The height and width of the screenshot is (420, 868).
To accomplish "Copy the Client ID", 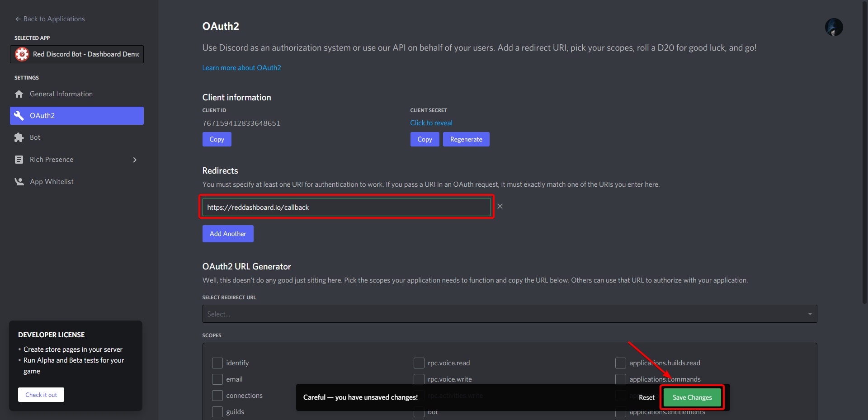I will coord(217,139).
